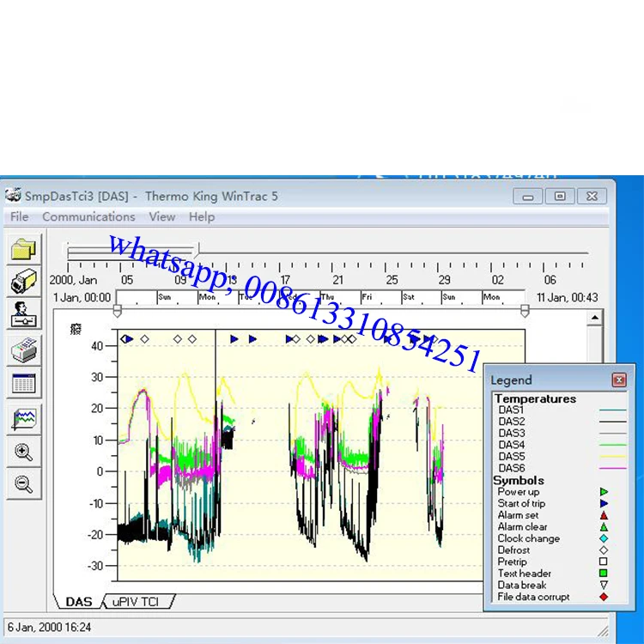The image size is (644, 644).
Task: Click the right date range handle
Action: click(525, 311)
